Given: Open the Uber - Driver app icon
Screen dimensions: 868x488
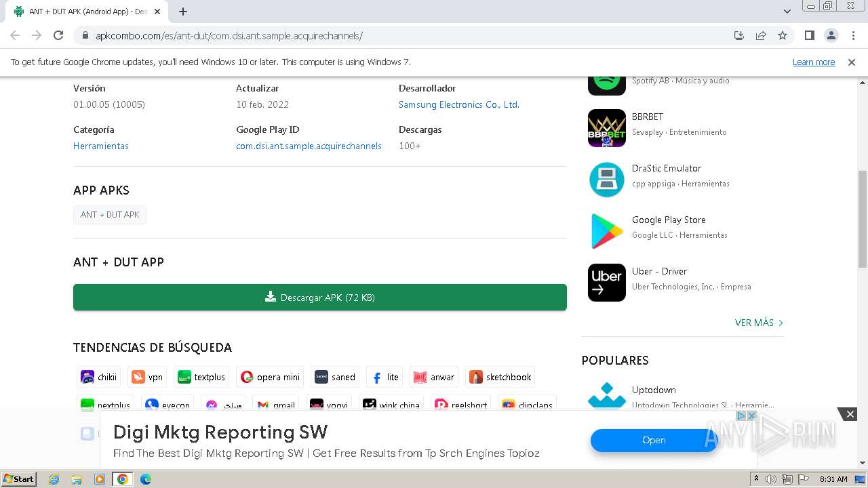Looking at the screenshot, I should [607, 283].
